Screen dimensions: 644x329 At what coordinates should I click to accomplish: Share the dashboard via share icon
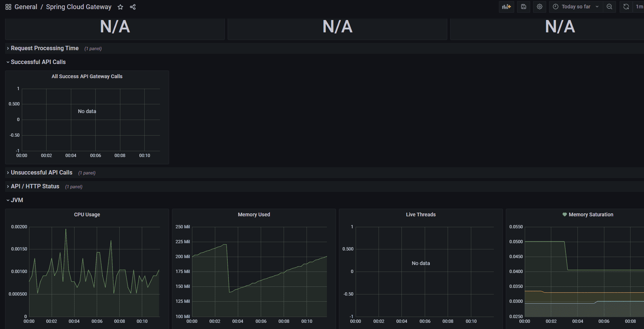pos(133,7)
